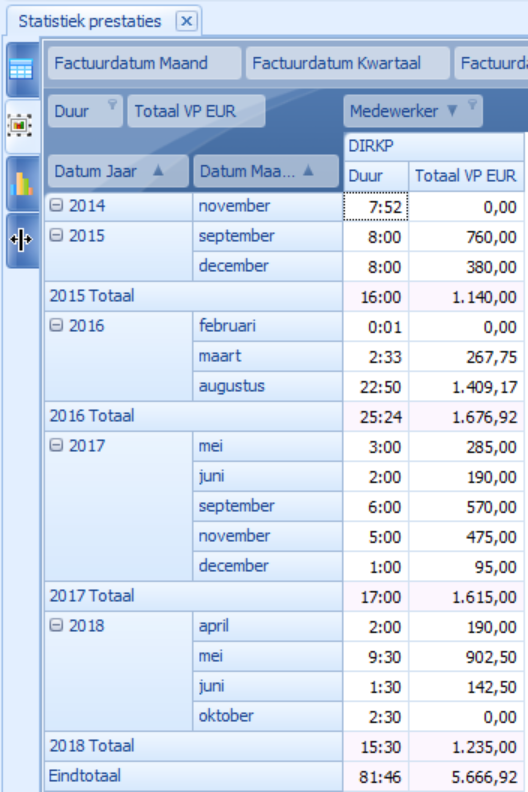Click the Factuurdatum Maand field button
The height and width of the screenshot is (792, 528).
(144, 63)
